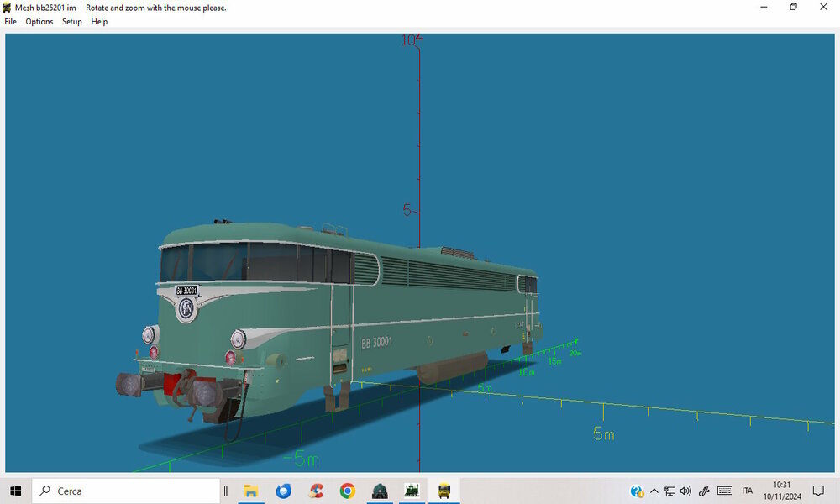
Task: Open File Explorer from the taskbar
Action: coord(250,491)
